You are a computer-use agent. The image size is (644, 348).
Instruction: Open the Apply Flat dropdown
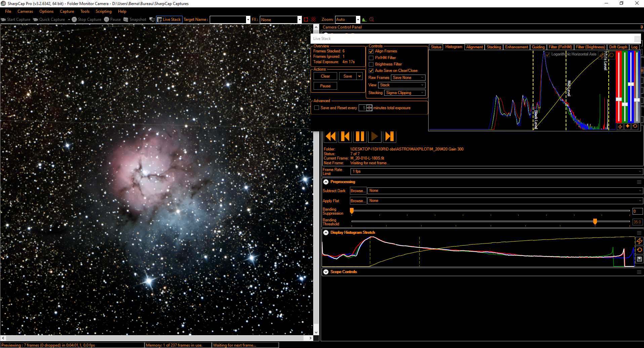[505, 201]
